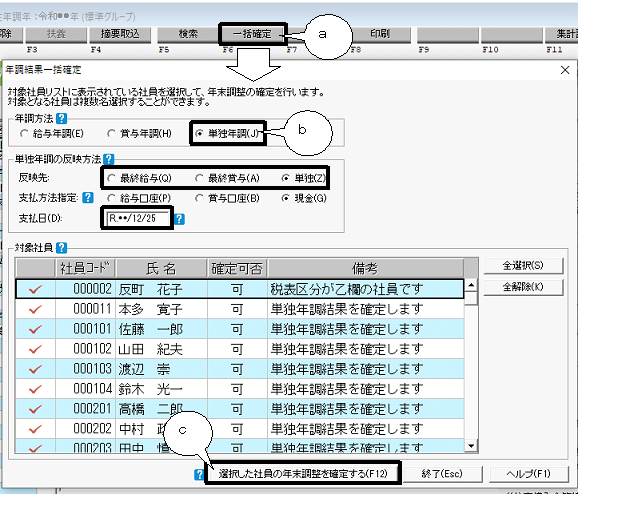Select name cell 鈴木 光一
Screen dimensions: 618x525
[x=161, y=389]
